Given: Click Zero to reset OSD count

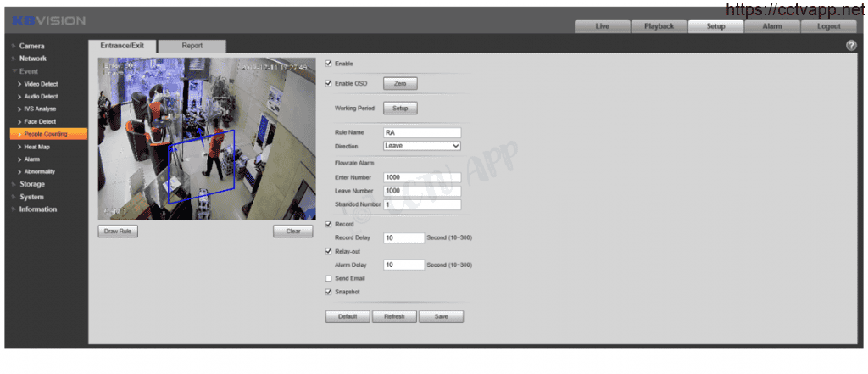Looking at the screenshot, I should (x=400, y=83).
